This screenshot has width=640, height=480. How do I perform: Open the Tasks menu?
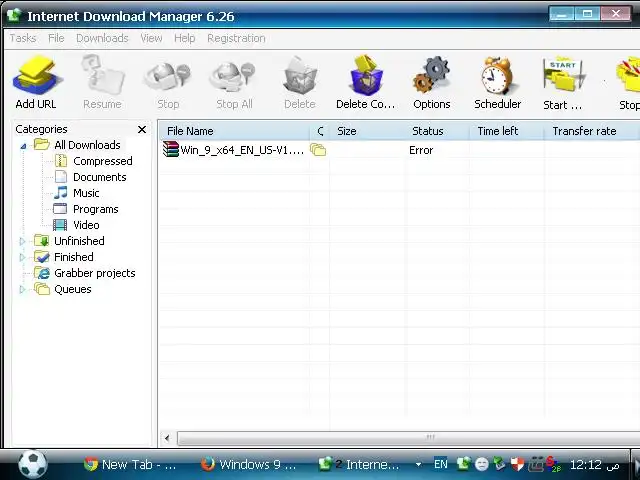click(x=23, y=38)
